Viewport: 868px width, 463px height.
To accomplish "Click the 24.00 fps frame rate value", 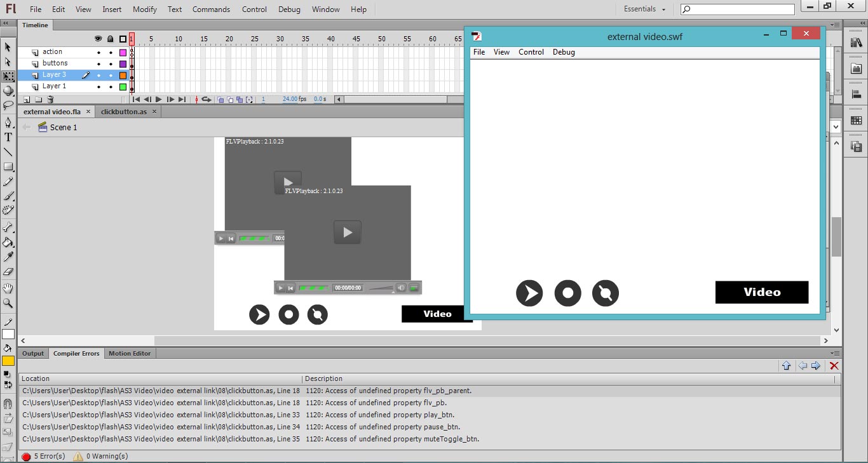I will (x=294, y=100).
